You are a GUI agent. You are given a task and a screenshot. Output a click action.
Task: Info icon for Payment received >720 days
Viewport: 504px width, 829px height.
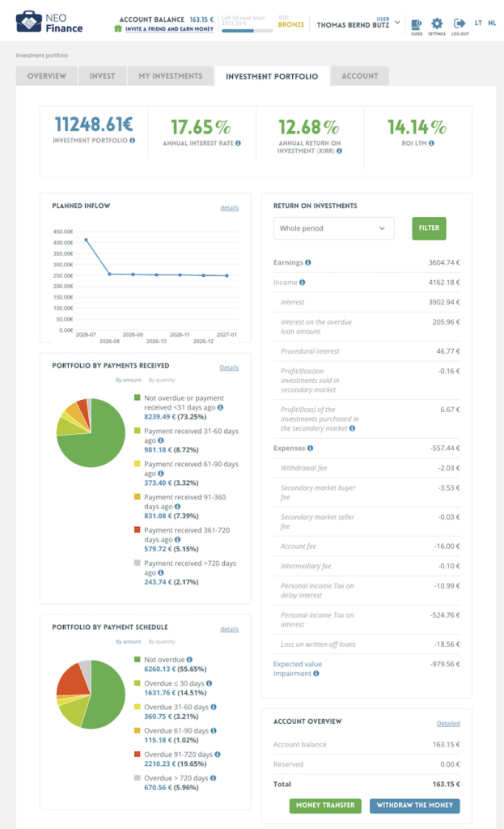[161, 572]
